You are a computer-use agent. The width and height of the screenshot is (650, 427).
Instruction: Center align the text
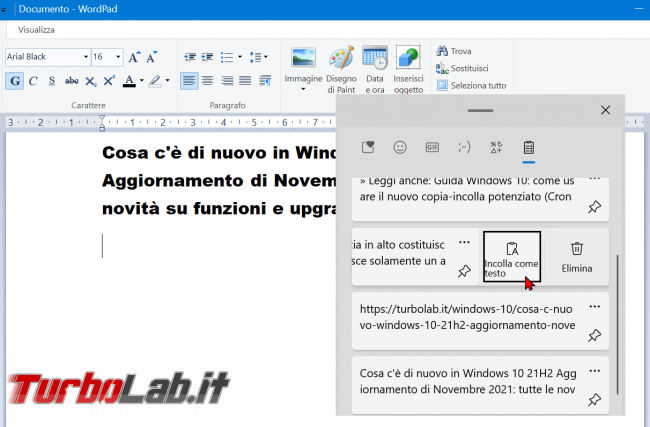pos(208,80)
